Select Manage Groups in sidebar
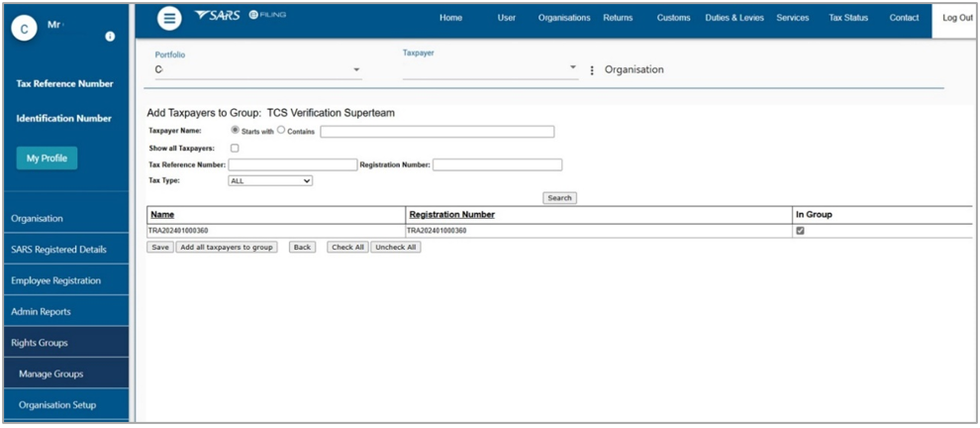 click(x=66, y=374)
